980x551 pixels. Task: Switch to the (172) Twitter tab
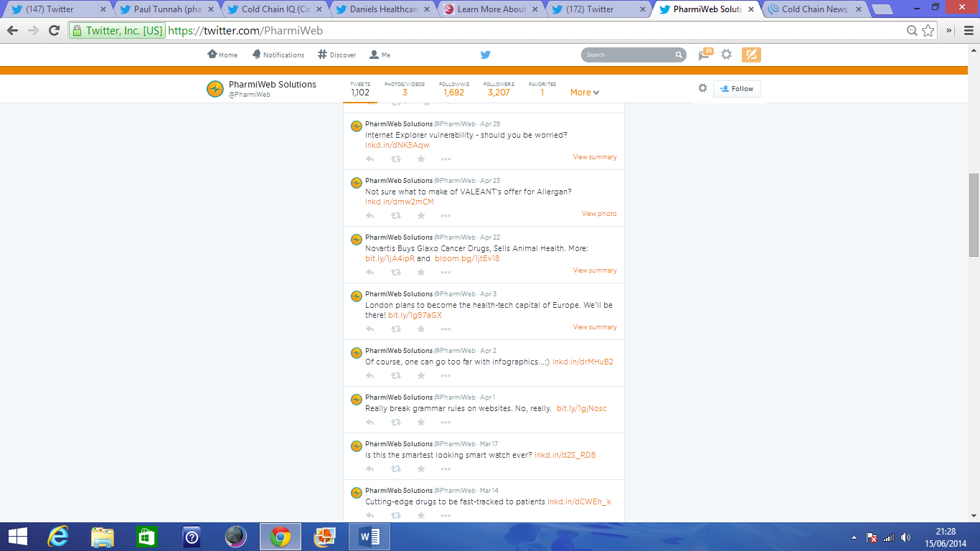(599, 9)
